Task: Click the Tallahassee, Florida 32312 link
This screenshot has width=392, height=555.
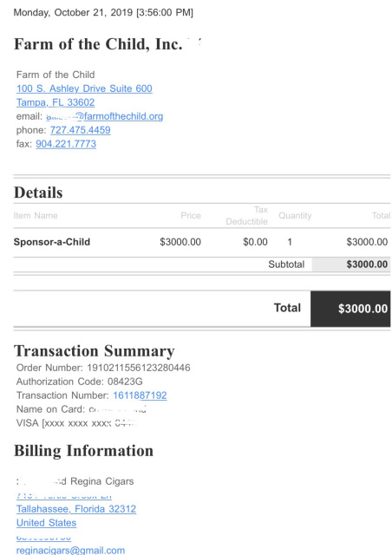Action: [76, 509]
